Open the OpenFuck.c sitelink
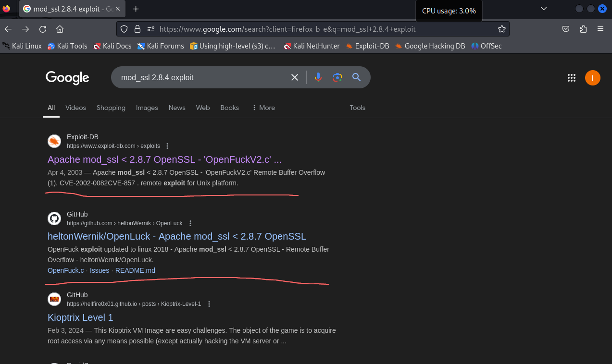The width and height of the screenshot is (612, 364). 66,270
